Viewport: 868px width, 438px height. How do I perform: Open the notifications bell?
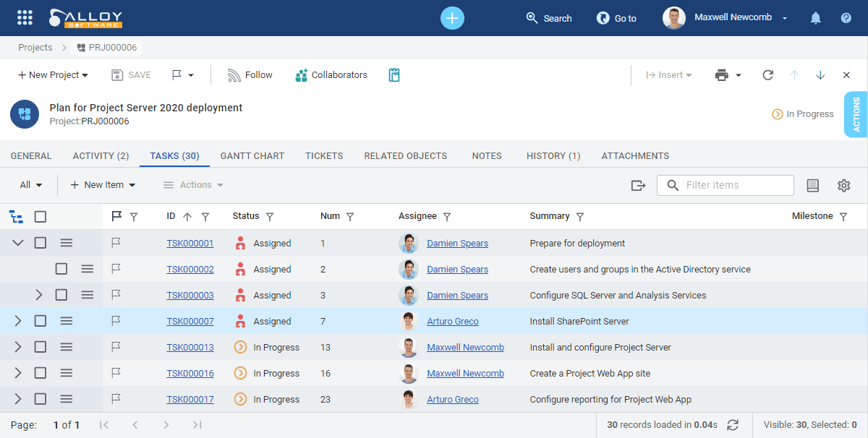(816, 18)
